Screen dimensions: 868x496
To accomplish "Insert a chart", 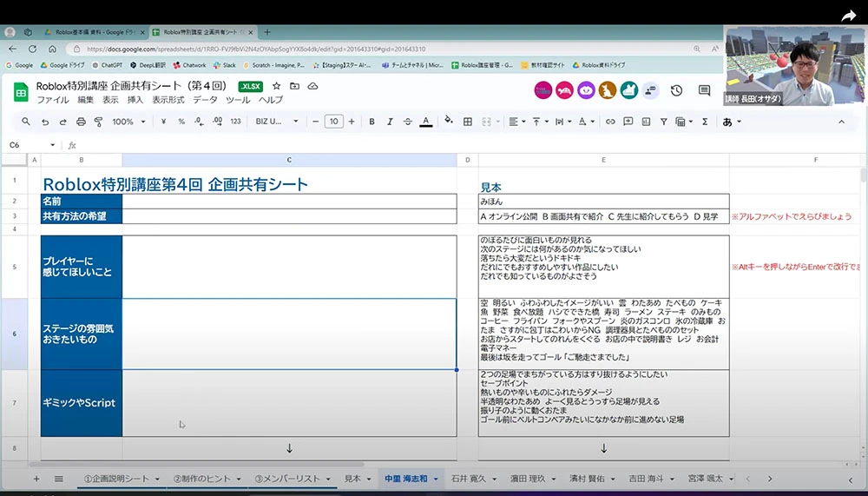I will click(646, 122).
